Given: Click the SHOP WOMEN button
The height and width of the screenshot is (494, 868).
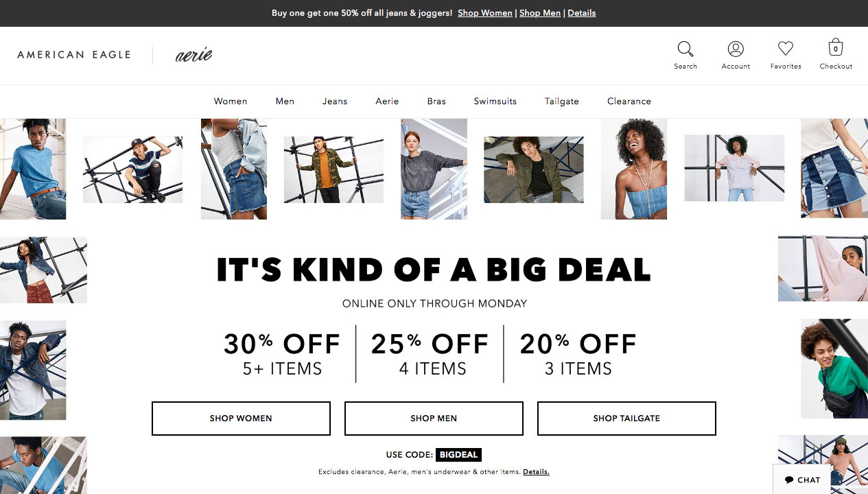Looking at the screenshot, I should [x=241, y=419].
